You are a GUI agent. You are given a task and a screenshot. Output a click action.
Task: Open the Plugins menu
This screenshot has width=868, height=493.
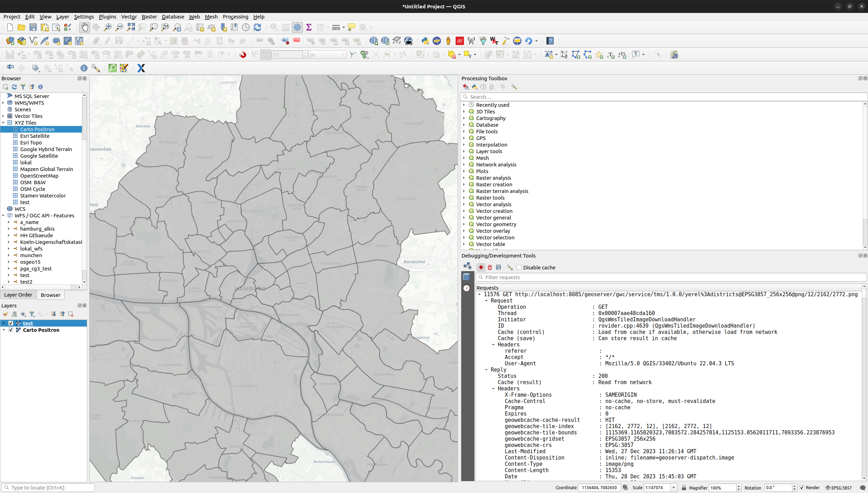pos(107,17)
